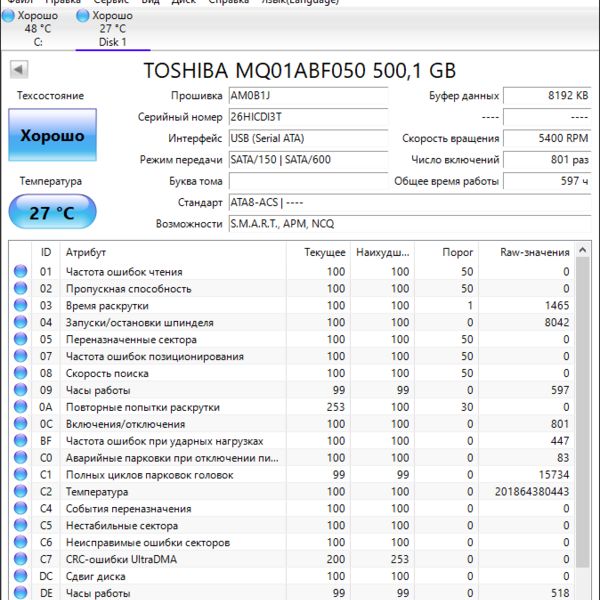Image resolution: width=600 pixels, height=600 pixels.
Task: Click status orb of attribute 02 row
Action: click(21, 288)
